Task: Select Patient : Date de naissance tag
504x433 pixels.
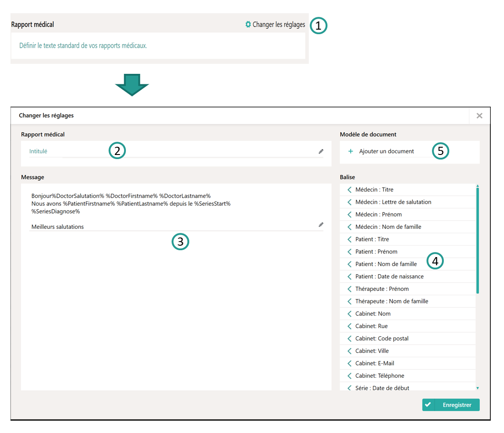Action: 389,276
